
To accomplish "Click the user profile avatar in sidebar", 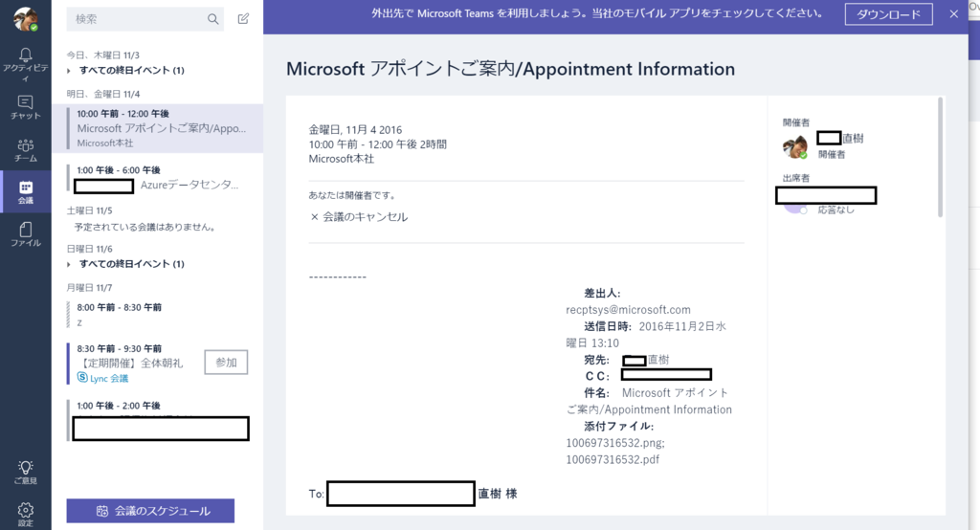I will 26,19.
